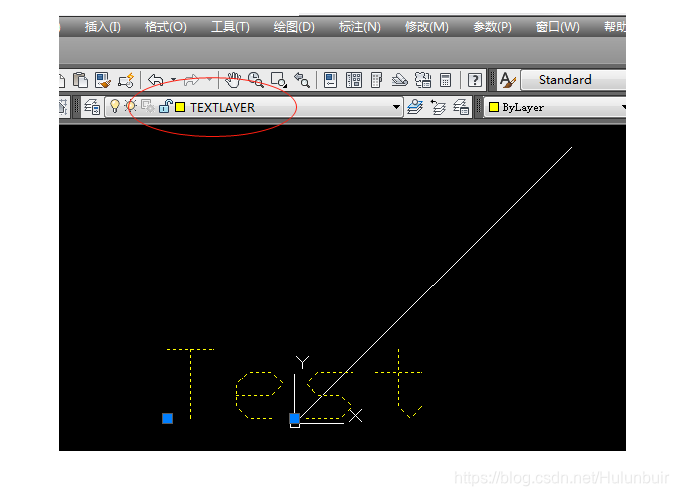Viewport: 679px width, 496px height.
Task: Open the Block Editor lightning icon
Action: (126, 80)
